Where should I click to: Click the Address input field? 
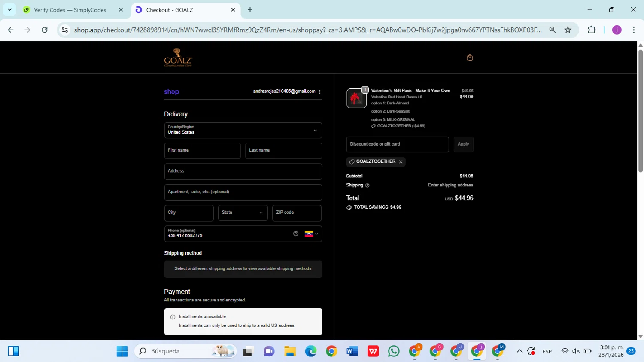(x=243, y=171)
